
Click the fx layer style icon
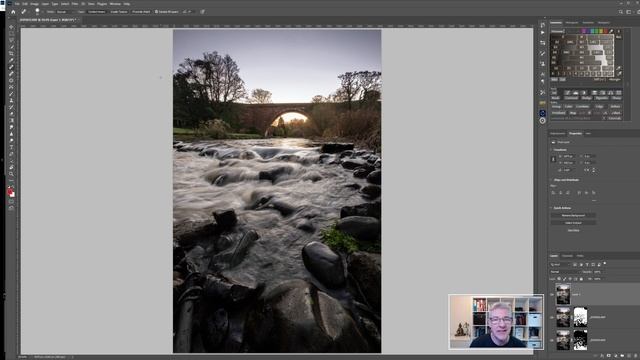602,356
